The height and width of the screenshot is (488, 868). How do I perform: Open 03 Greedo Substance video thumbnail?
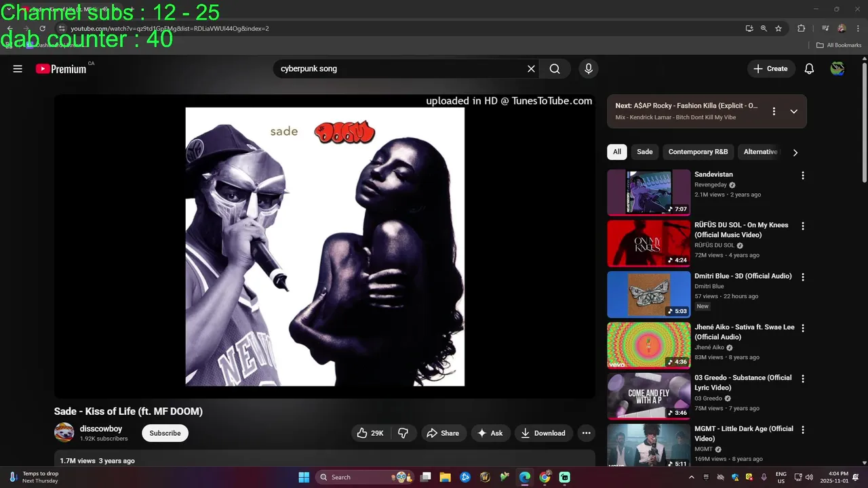point(649,396)
